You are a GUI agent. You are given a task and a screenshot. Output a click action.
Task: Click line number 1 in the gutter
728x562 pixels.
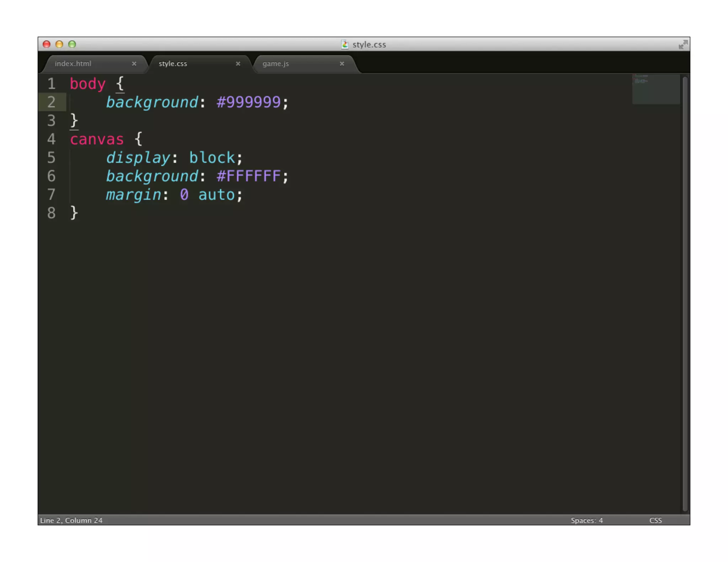tap(52, 84)
